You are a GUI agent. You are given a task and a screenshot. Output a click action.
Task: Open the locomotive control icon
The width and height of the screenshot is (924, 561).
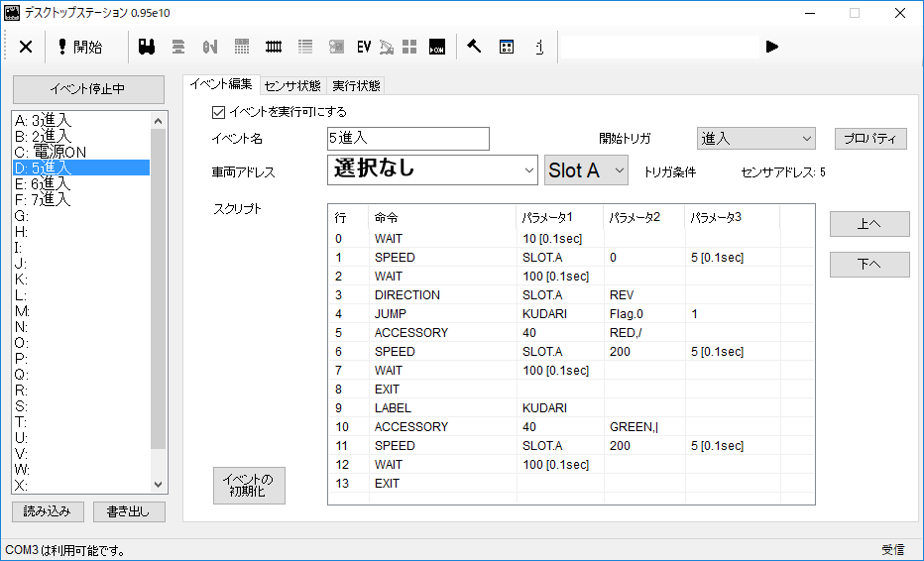point(147,47)
